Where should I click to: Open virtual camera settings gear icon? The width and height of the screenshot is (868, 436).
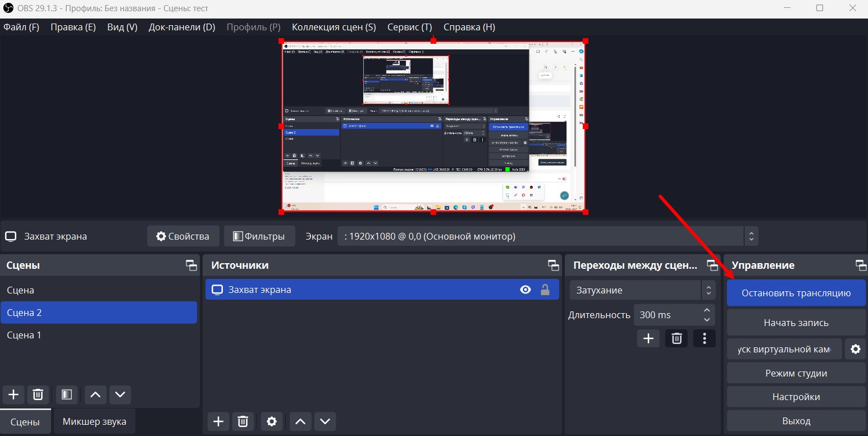coord(856,349)
